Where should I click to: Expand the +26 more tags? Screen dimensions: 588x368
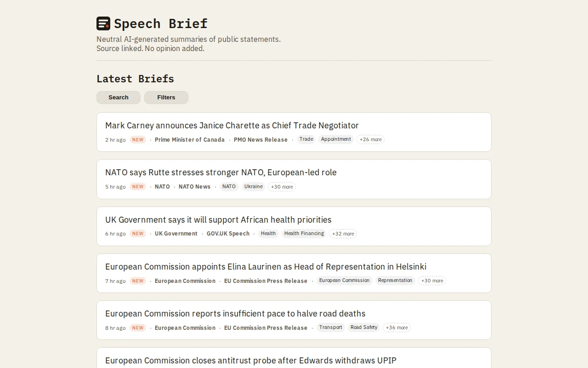(370, 139)
